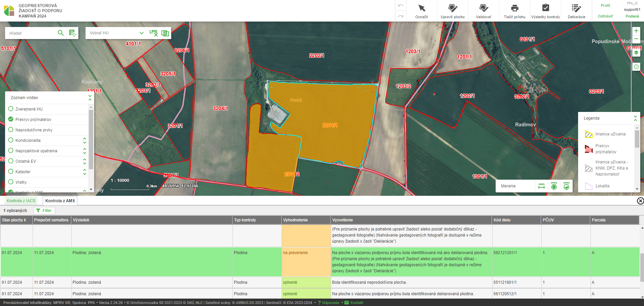Select the Označiť pointer tool
Viewport: 644px width, 306px height.
[422, 11]
